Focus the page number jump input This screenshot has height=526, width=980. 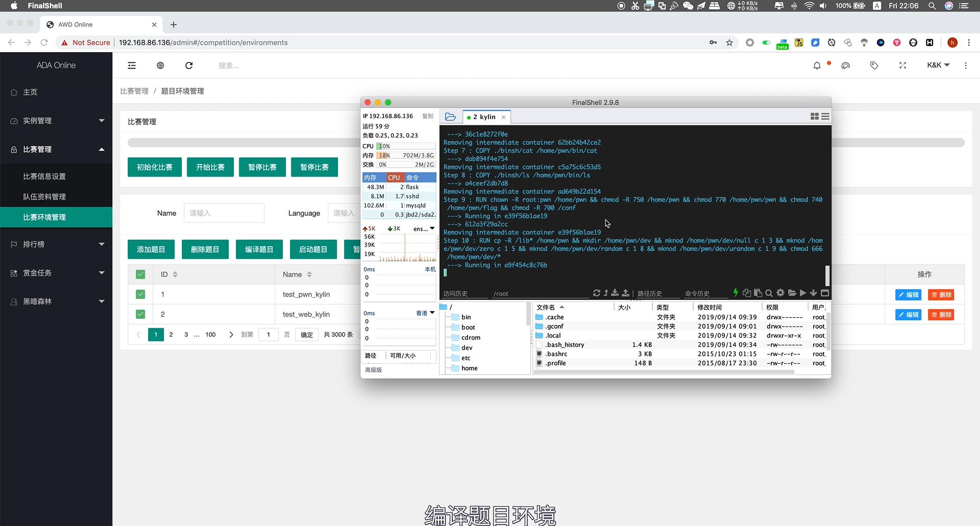pos(268,334)
